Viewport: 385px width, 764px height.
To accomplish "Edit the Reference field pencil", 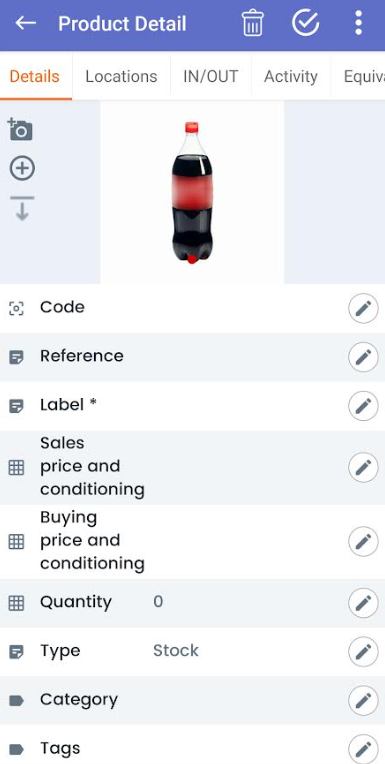I will 363,357.
